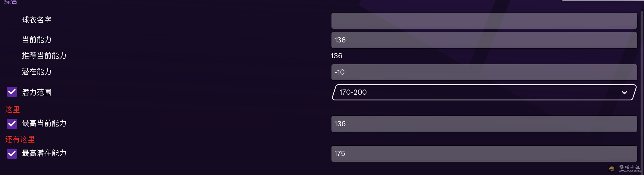Click the empty 球衣名字 text field
Screen dimensions: 644x175
click(x=484, y=21)
